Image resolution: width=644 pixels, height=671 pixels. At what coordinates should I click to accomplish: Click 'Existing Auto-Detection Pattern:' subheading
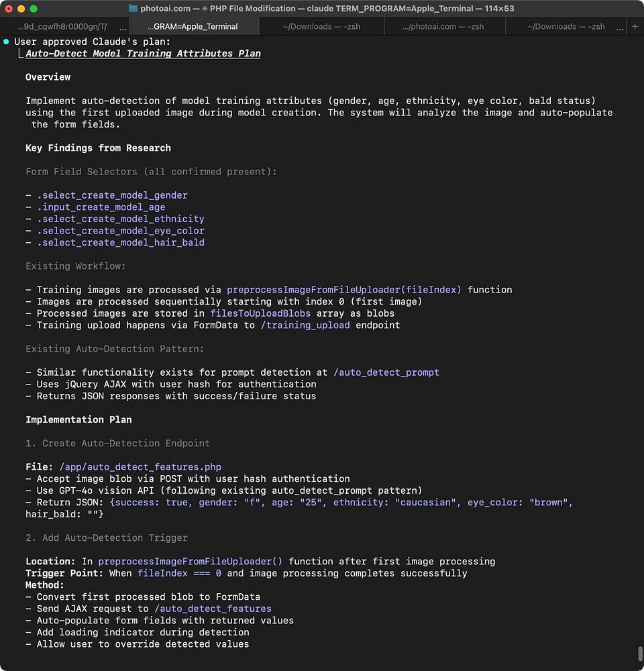click(x=115, y=349)
